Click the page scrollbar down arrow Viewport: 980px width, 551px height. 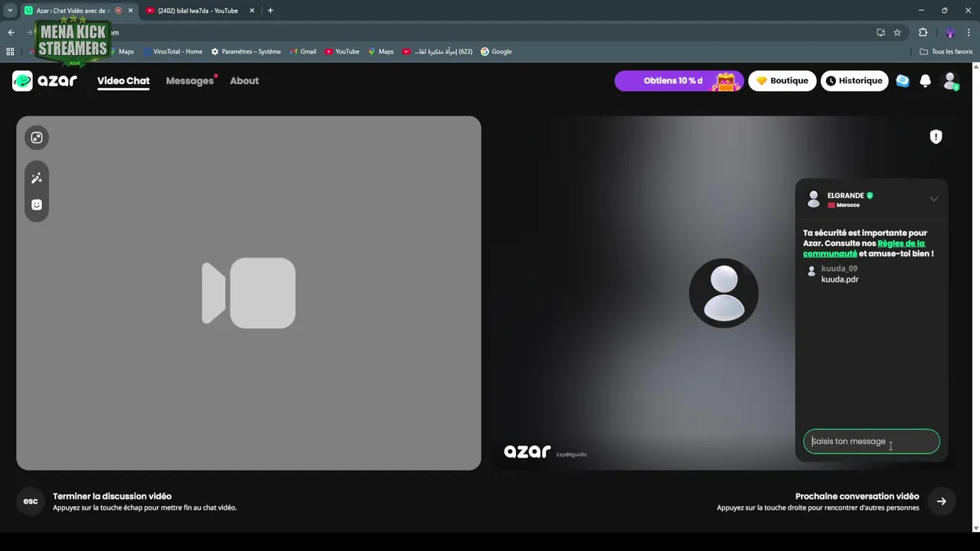pos(975,528)
